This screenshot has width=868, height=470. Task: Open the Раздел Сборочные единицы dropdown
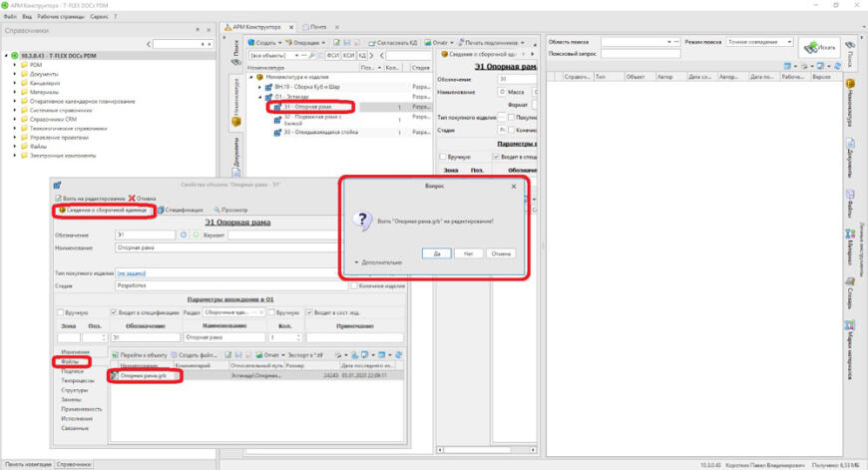(x=233, y=312)
